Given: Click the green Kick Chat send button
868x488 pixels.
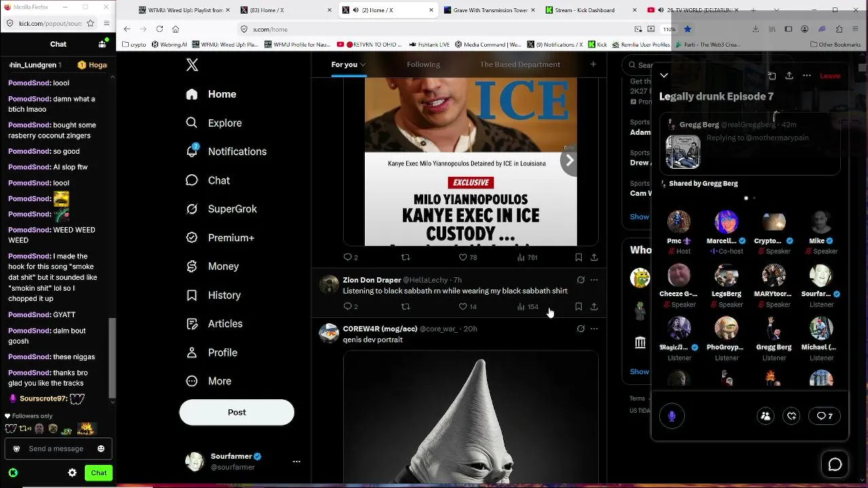Looking at the screenshot, I should (99, 473).
